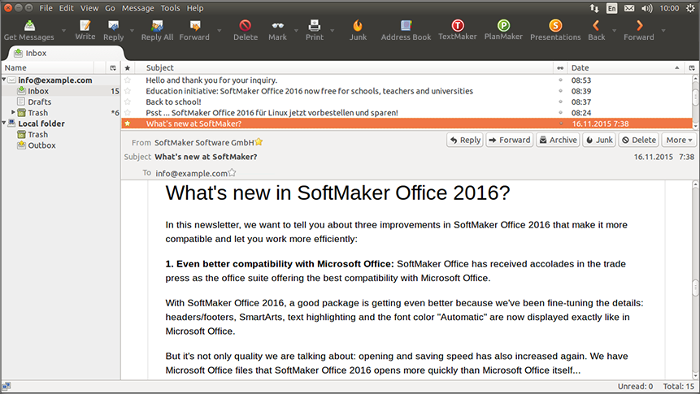Open the Tools menu

170,8
